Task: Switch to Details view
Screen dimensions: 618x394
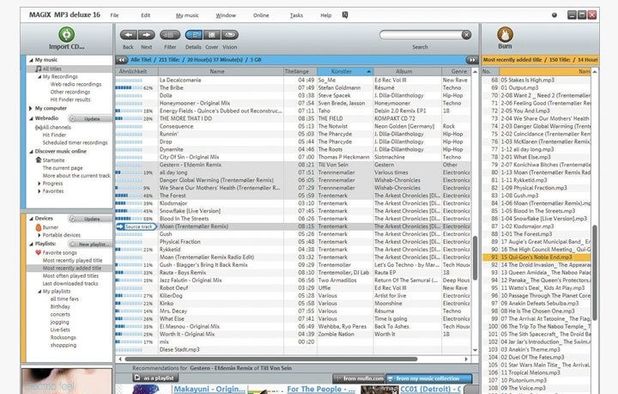Action: click(194, 35)
